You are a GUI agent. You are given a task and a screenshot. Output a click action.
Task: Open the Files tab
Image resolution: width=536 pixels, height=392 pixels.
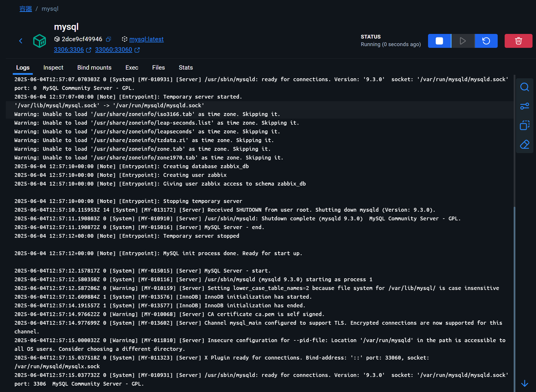point(158,68)
